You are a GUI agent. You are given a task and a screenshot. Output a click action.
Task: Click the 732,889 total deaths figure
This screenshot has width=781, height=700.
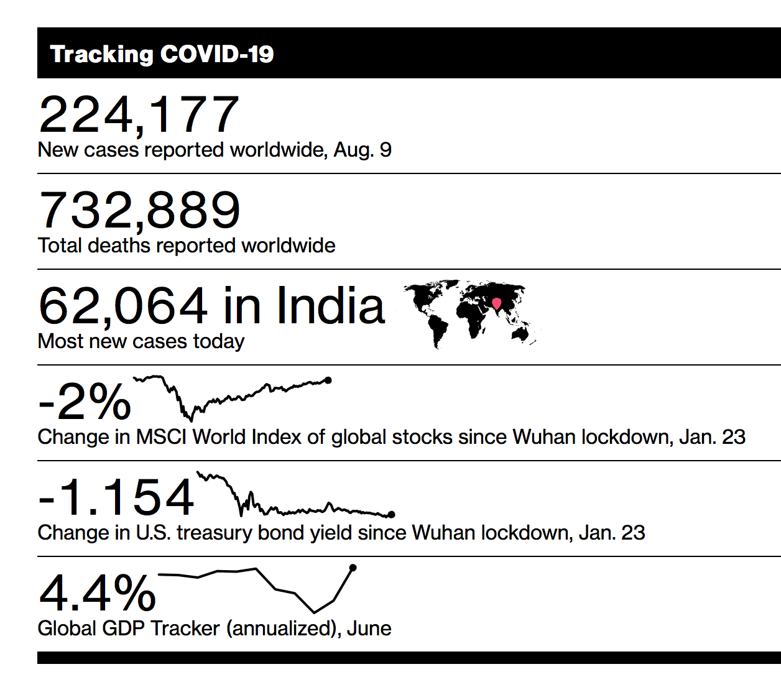pos(140,210)
